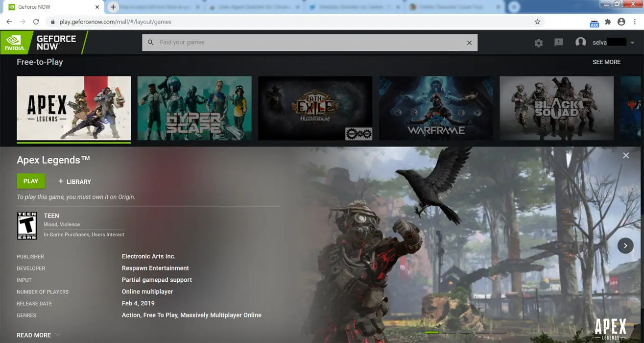644x343 pixels.
Task: Close the Apex Legends details panel
Action: (626, 155)
